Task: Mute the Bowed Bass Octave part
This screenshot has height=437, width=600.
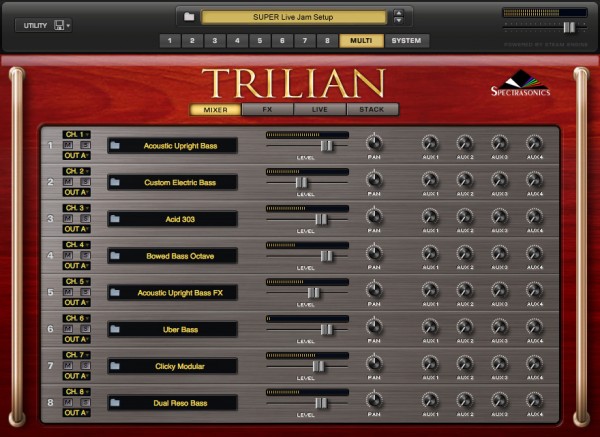Action: (68, 255)
